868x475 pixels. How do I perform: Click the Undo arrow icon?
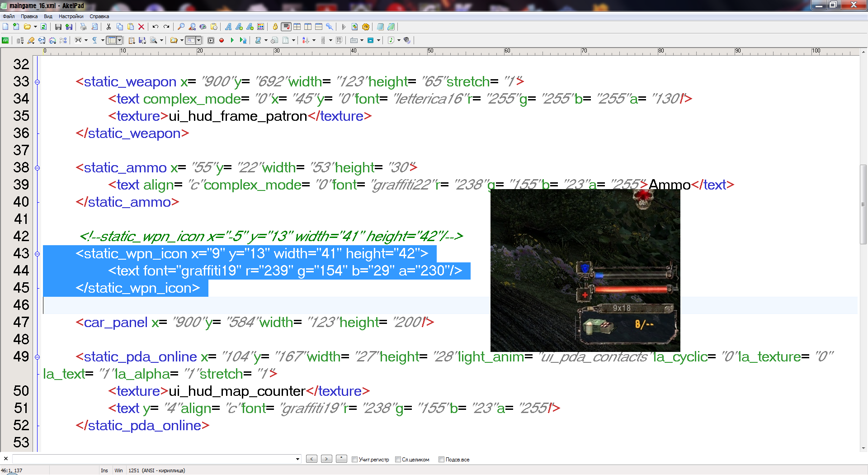click(155, 27)
